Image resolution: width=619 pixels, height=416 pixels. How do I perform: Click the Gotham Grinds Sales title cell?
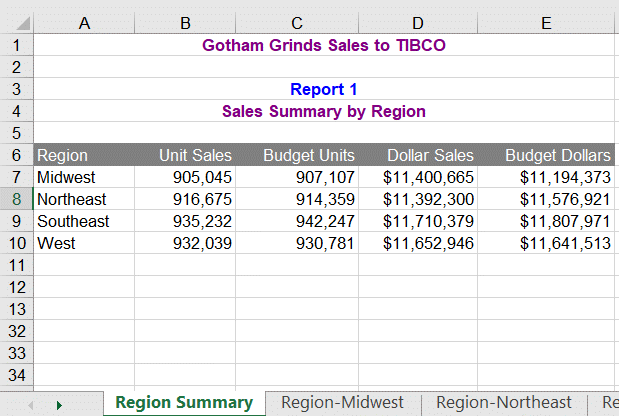pos(324,45)
